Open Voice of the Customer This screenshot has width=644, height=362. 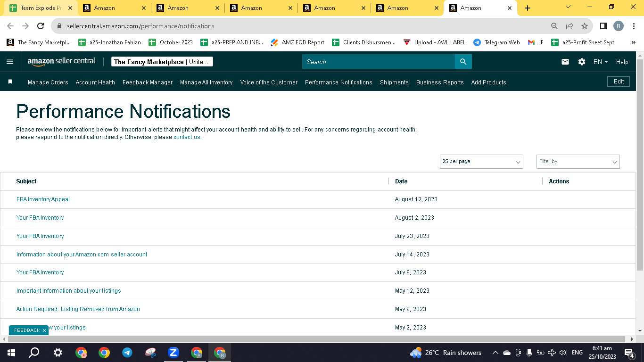(x=269, y=82)
